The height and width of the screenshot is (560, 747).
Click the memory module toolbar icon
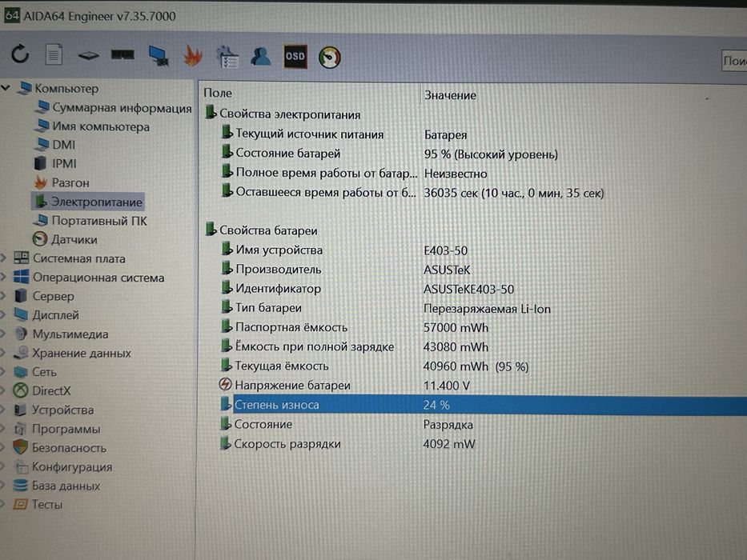pyautogui.click(x=122, y=55)
